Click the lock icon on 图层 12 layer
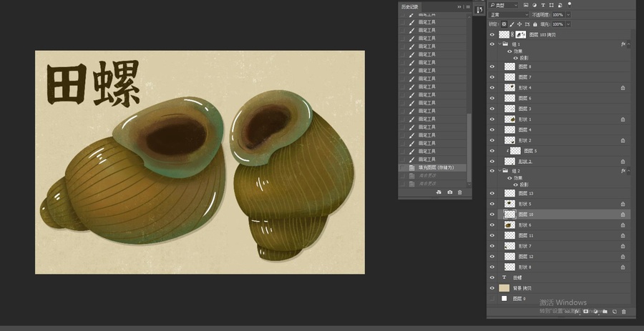The height and width of the screenshot is (331, 644). tap(623, 257)
